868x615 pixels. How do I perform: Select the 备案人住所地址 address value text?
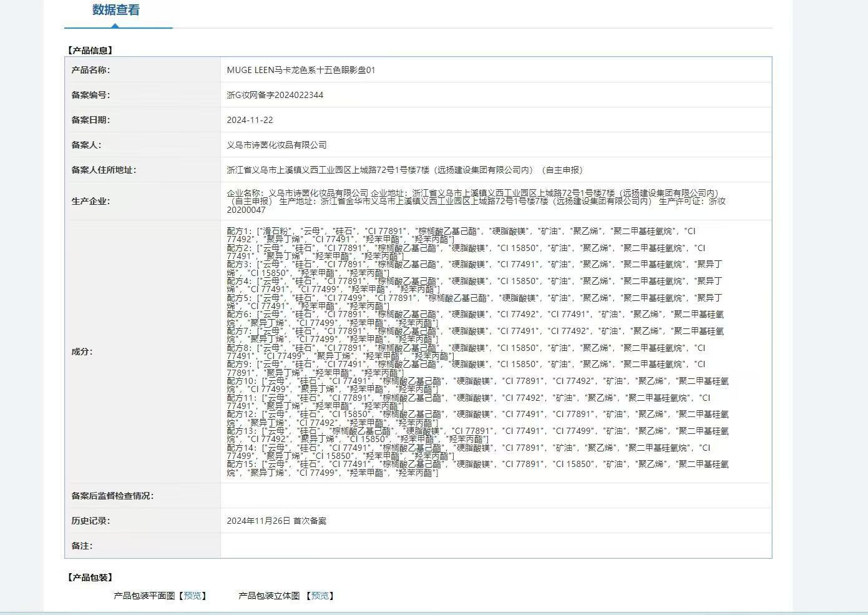click(x=405, y=170)
